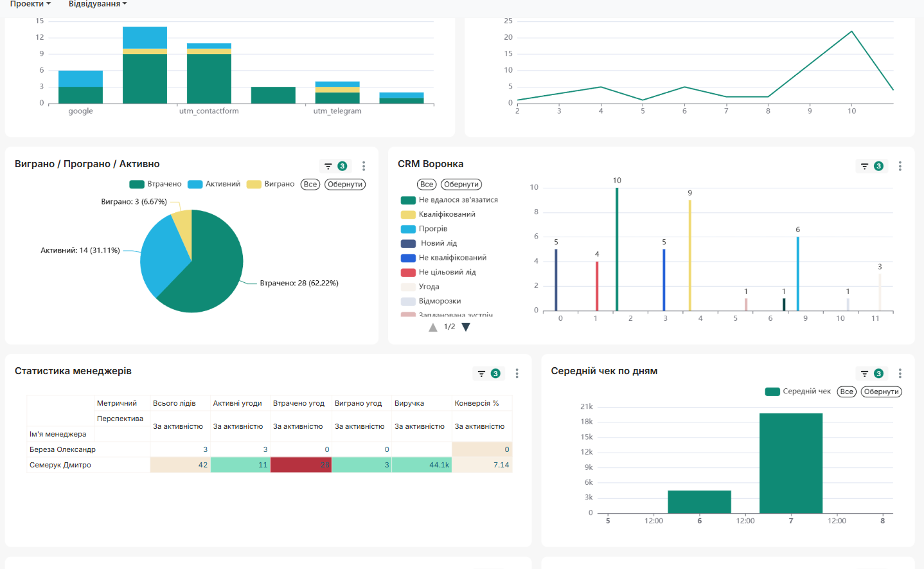Toggle Виграно series in pie legend
Screen dimensions: 924x569
271,184
